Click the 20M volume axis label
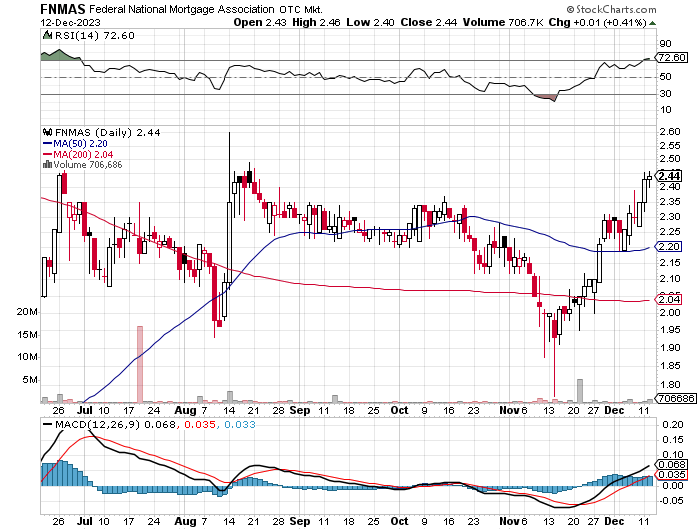This screenshot has height=530, width=700. [27, 312]
